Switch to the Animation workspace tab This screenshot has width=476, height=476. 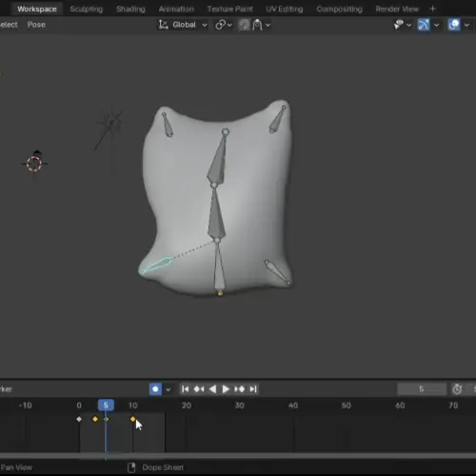(176, 9)
